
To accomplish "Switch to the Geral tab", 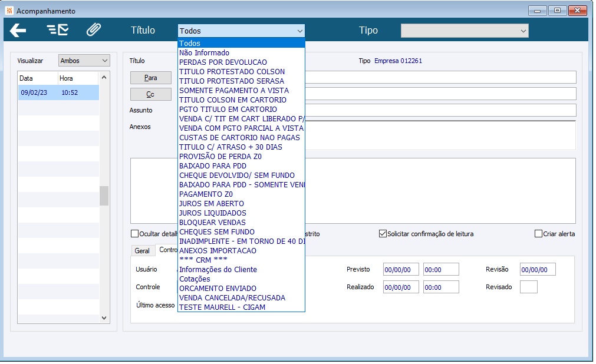I will (142, 251).
